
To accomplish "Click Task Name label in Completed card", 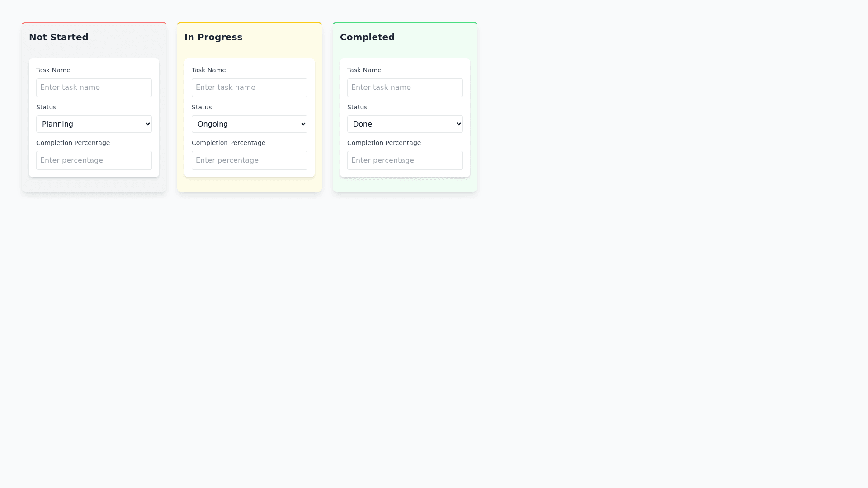I will click(364, 70).
